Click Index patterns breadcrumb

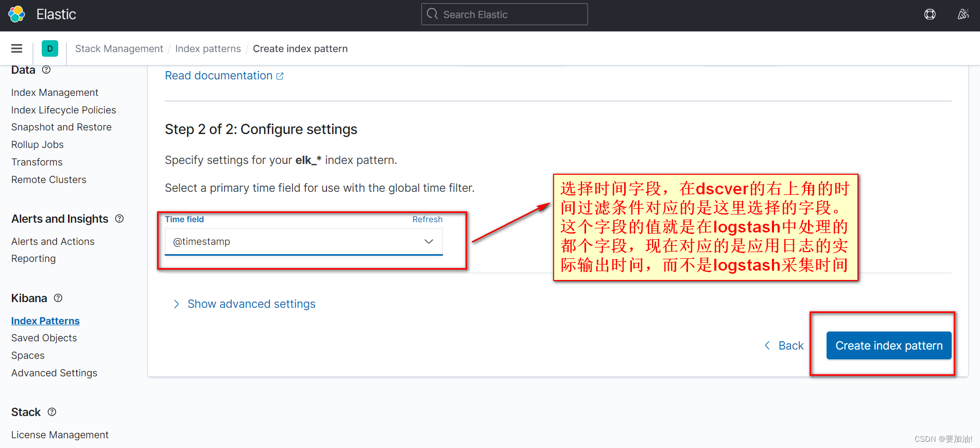[x=208, y=48]
